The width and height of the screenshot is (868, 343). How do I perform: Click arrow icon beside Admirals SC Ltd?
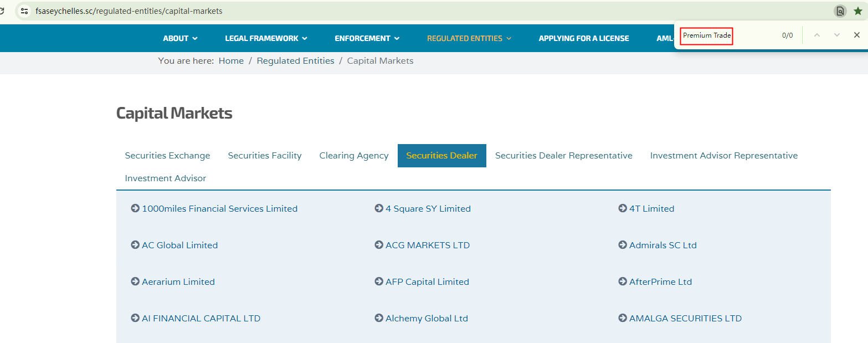pos(623,245)
